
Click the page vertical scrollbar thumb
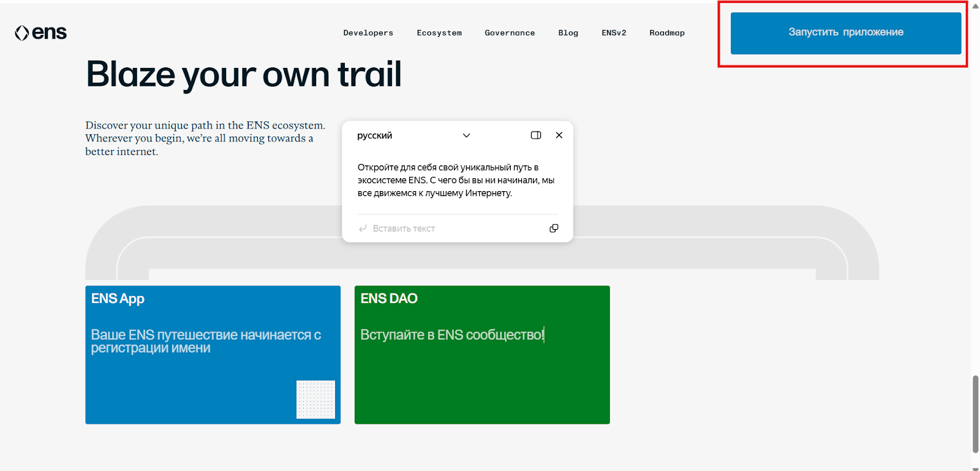click(x=975, y=414)
